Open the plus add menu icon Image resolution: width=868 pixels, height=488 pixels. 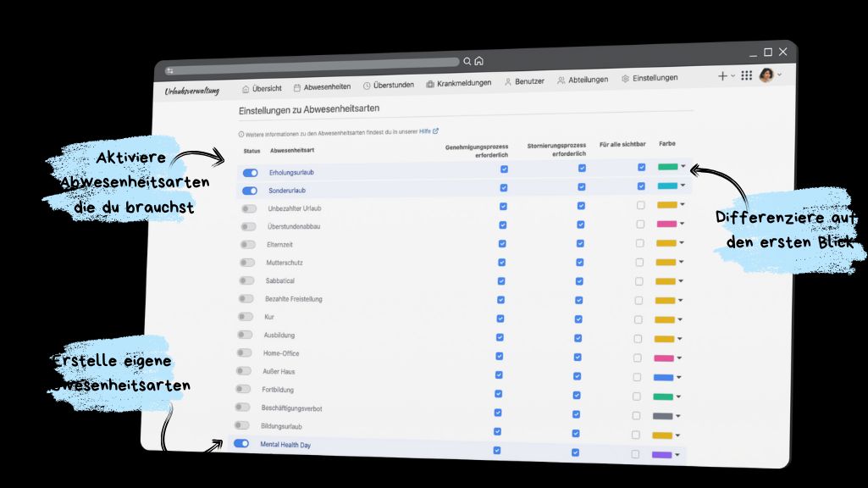722,76
